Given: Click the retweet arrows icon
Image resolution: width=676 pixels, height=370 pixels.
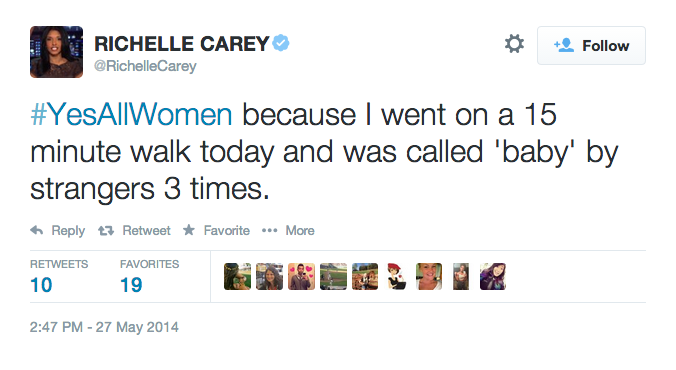Looking at the screenshot, I should pyautogui.click(x=106, y=231).
